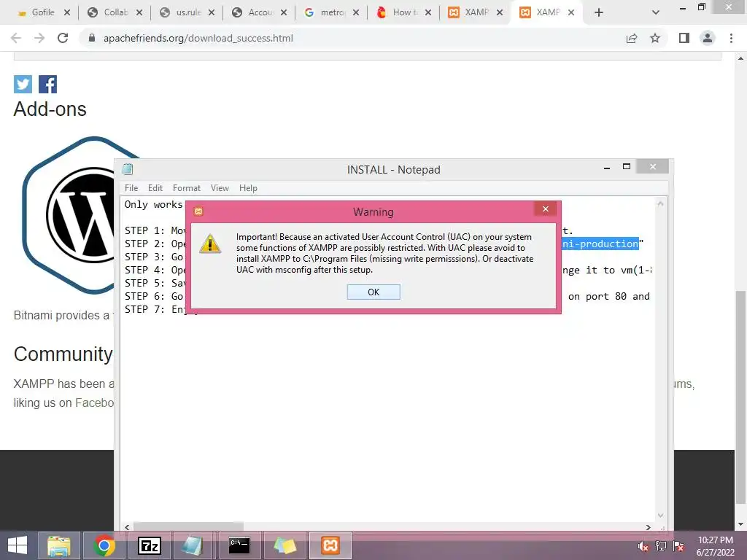This screenshot has height=560, width=747.
Task: Open Chrome from the taskbar
Action: coord(104,545)
